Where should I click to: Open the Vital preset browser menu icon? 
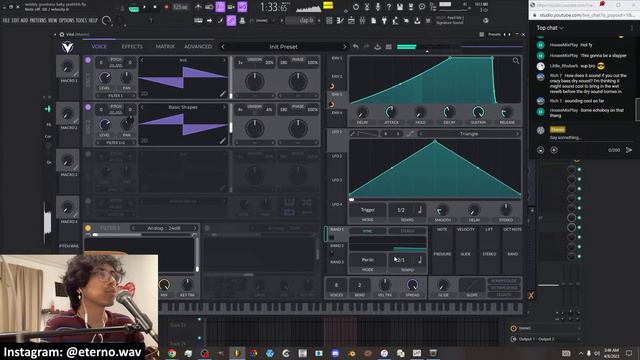pos(389,47)
